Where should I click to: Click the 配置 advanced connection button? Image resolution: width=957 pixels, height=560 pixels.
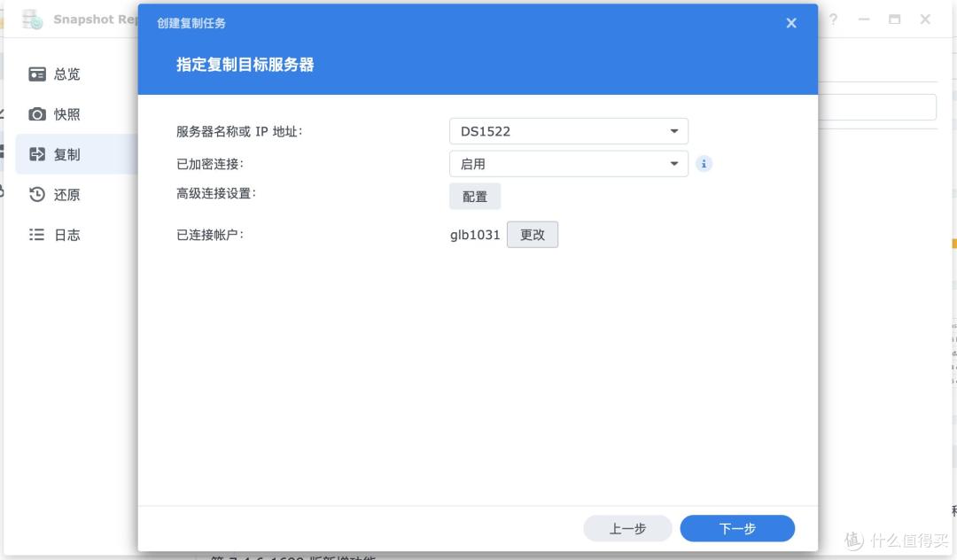[x=475, y=197]
